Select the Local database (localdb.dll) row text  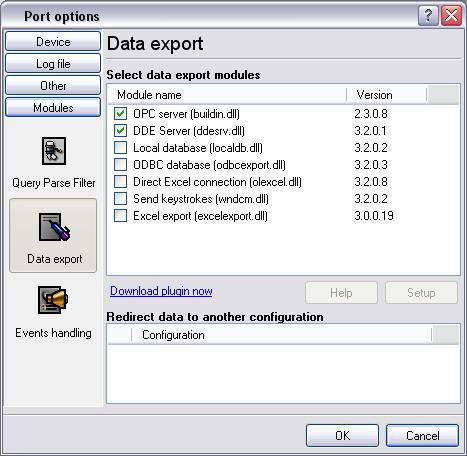[198, 148]
